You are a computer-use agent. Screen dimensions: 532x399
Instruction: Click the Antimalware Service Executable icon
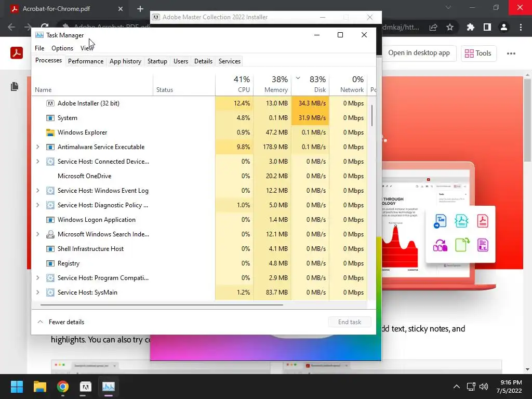[50, 147]
